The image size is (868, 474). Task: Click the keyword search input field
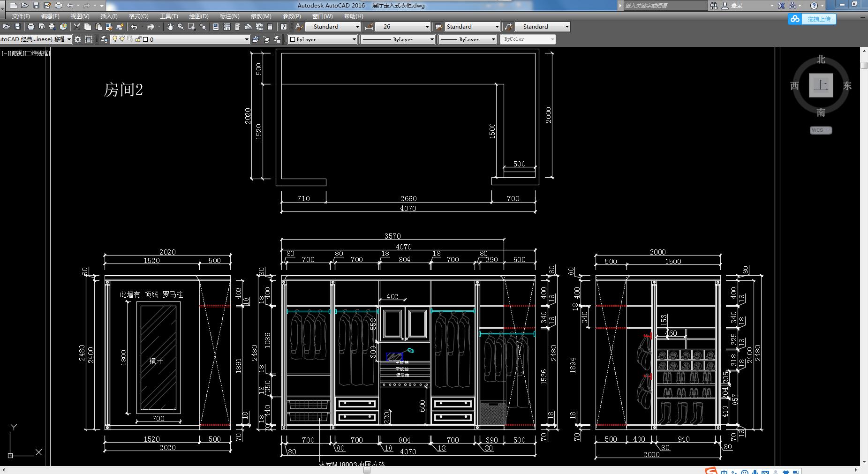point(665,6)
